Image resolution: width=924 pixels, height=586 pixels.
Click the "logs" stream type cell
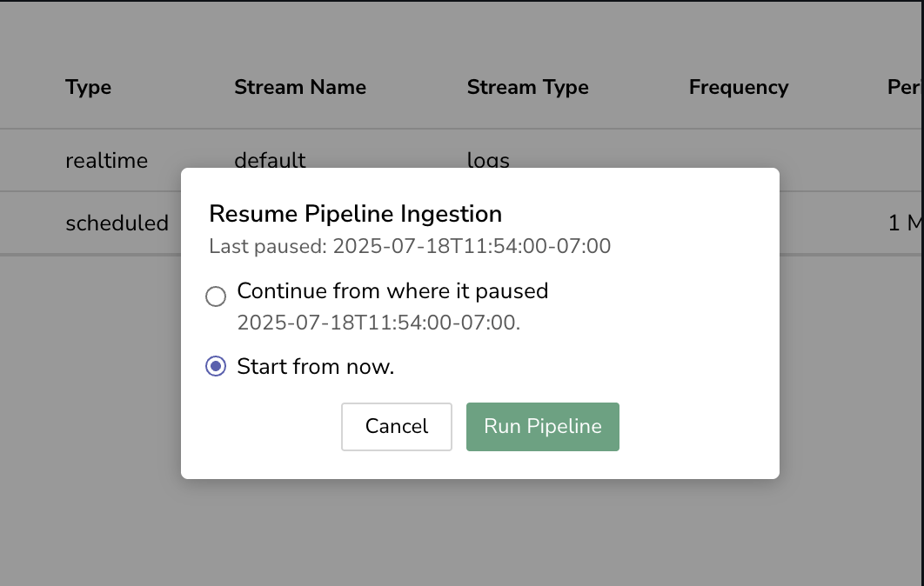488,160
